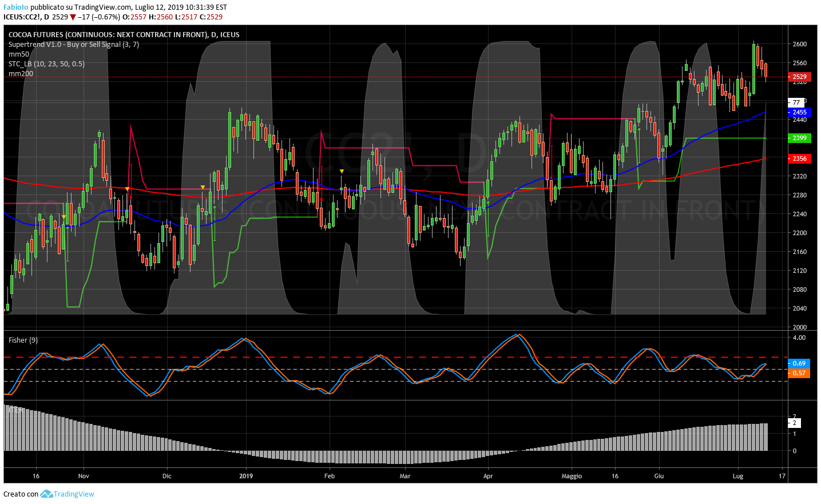Click the O:2557 open value
821x504 pixels.
[x=134, y=17]
